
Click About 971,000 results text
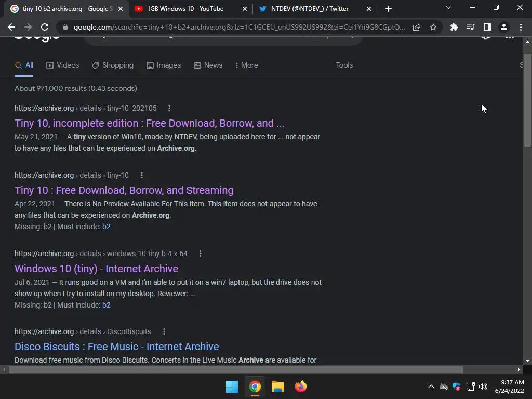pos(76,88)
